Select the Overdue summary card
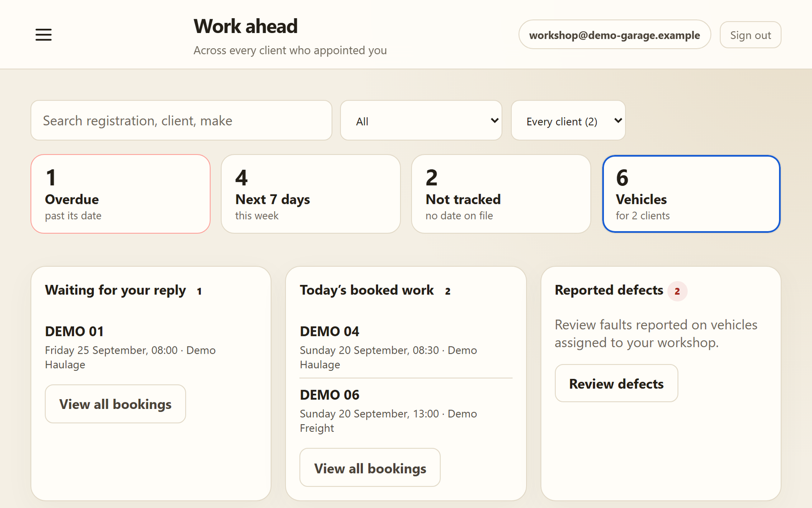The width and height of the screenshot is (812, 508). pyautogui.click(x=120, y=194)
